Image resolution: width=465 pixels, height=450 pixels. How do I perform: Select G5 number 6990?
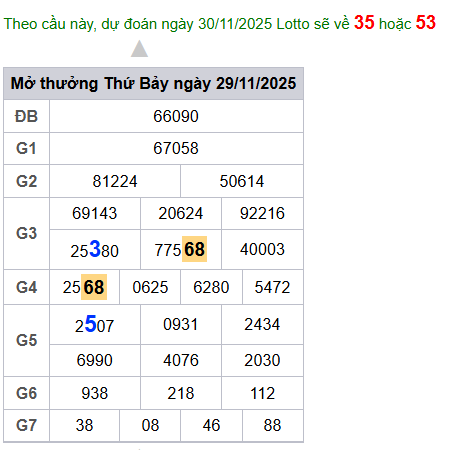(x=95, y=360)
